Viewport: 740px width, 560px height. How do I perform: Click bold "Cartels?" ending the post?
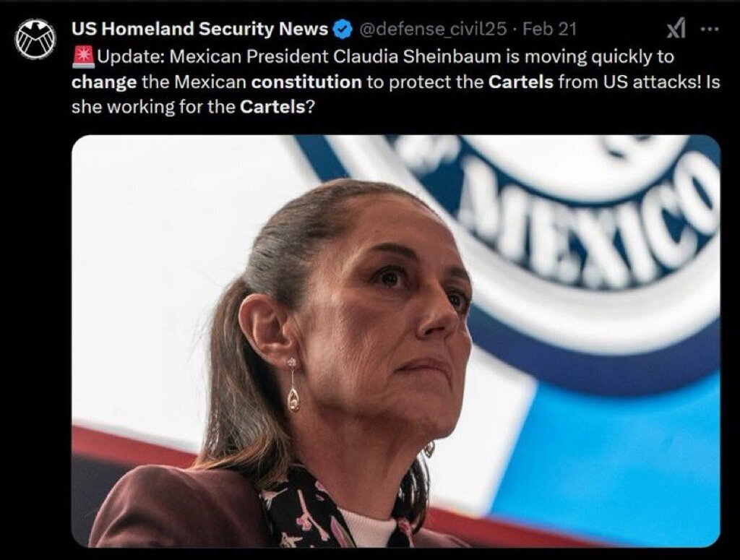point(277,107)
